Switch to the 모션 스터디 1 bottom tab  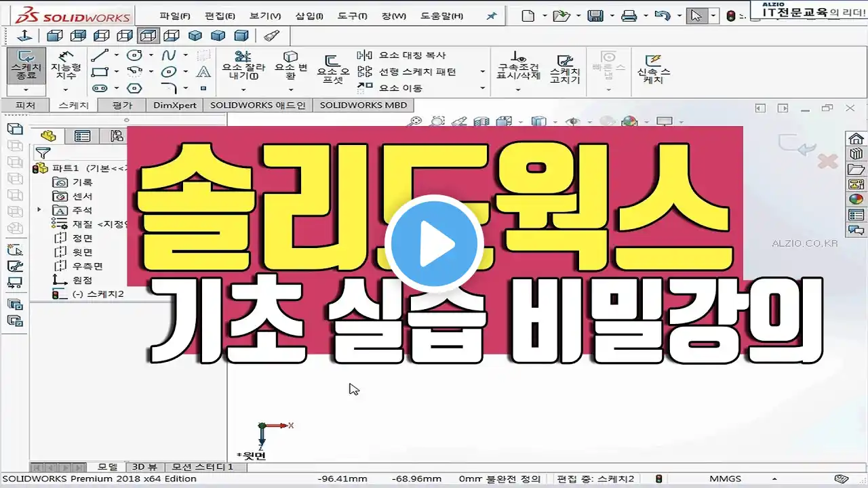202,467
